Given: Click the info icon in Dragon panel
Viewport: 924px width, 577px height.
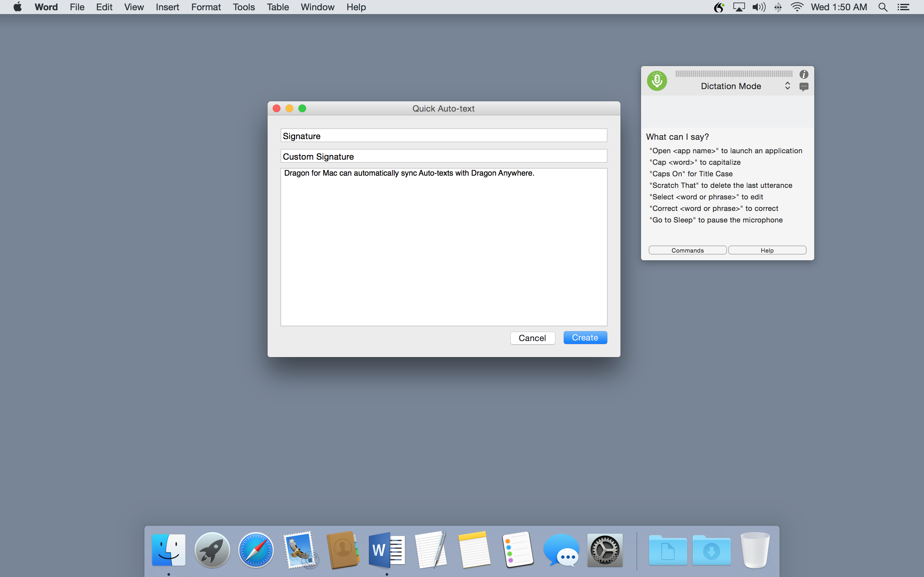Looking at the screenshot, I should pyautogui.click(x=804, y=74).
